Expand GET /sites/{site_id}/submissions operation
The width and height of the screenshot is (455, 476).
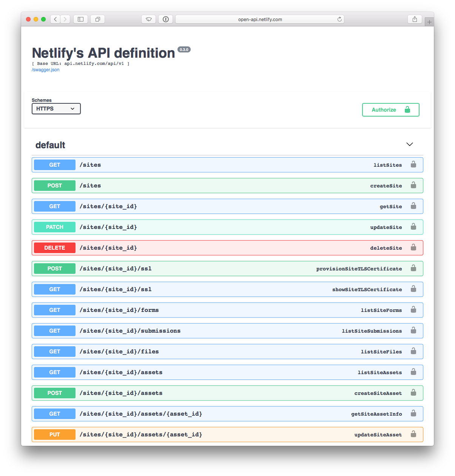coord(227,331)
